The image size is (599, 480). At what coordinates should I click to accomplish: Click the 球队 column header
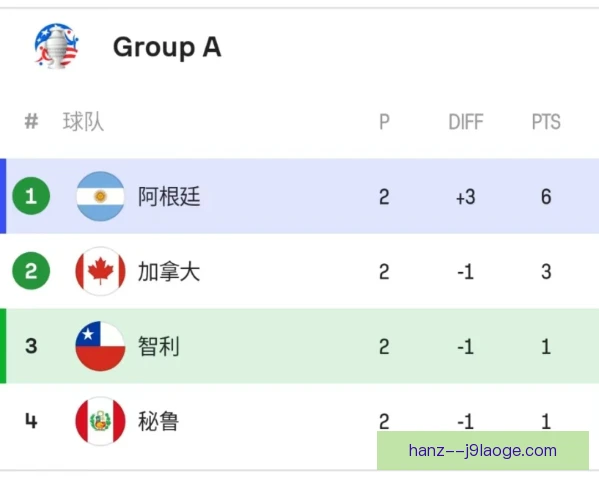pyautogui.click(x=83, y=122)
